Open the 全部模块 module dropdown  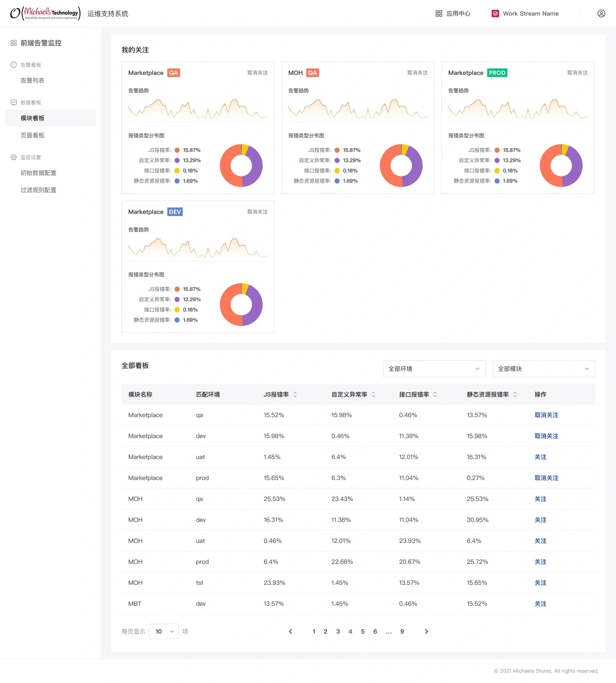tap(544, 369)
